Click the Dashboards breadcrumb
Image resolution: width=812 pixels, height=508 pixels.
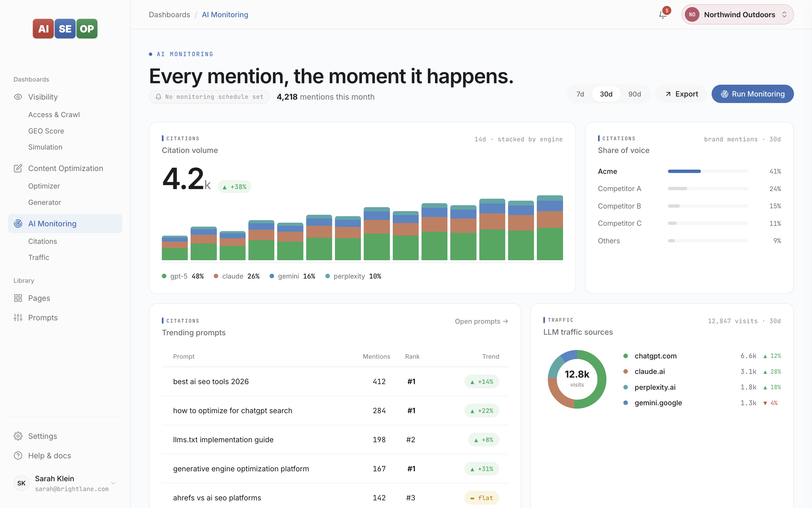(x=169, y=14)
